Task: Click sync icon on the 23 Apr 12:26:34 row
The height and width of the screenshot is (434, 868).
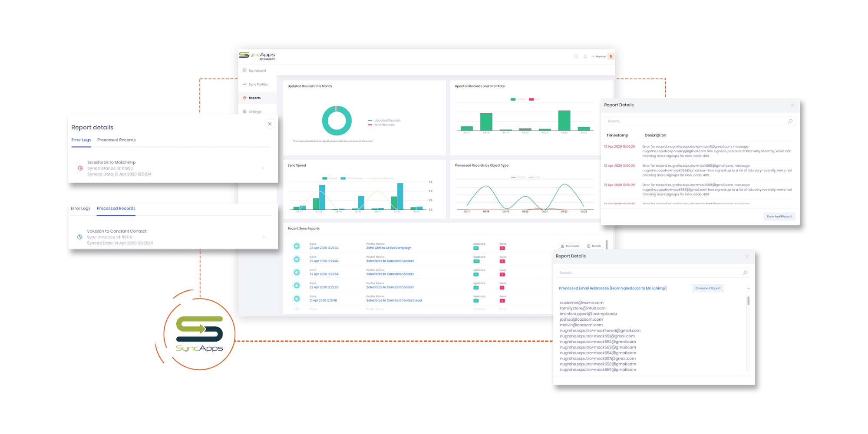Action: (x=297, y=246)
